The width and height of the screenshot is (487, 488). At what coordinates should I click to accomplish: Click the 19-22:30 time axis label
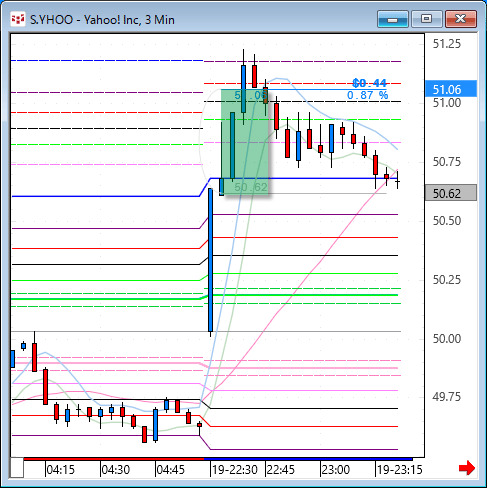235,470
